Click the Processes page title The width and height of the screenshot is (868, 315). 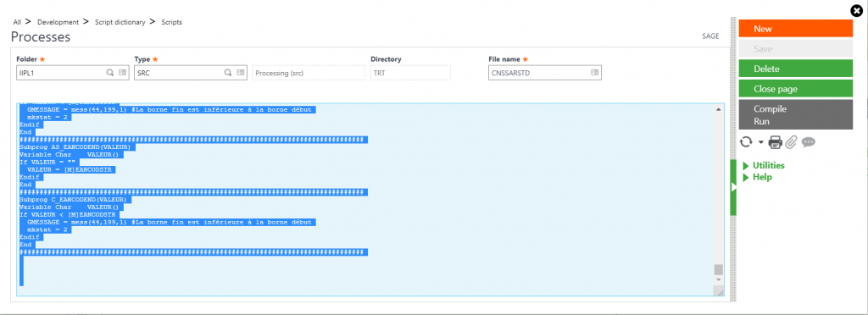click(41, 37)
